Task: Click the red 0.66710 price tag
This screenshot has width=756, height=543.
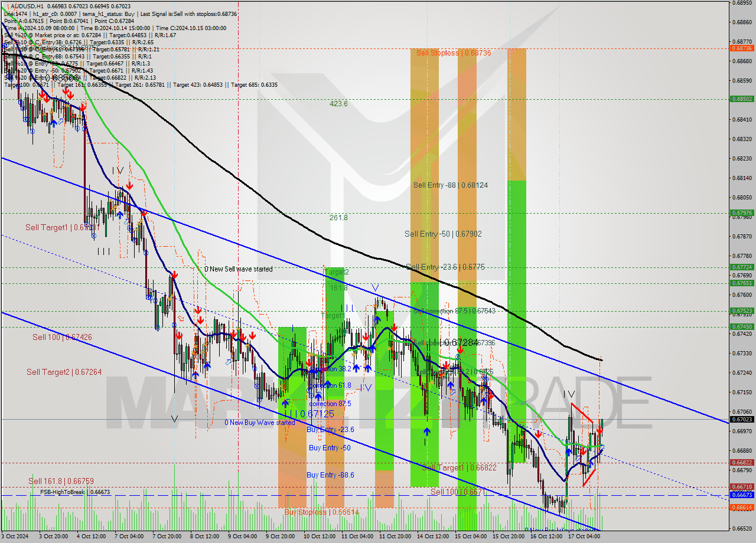Action: coord(741,487)
